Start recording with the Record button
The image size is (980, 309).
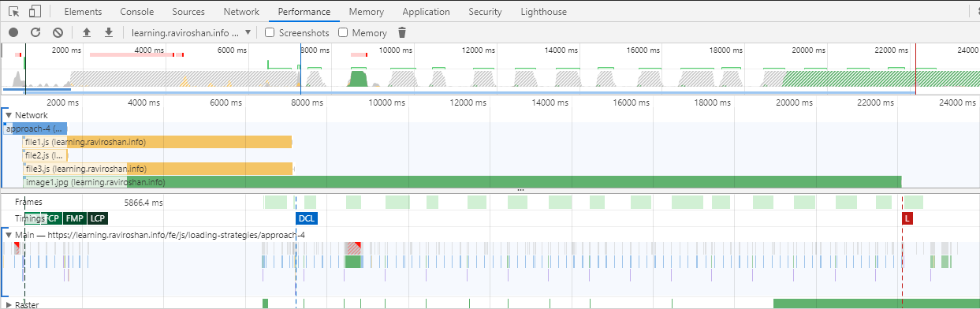point(13,32)
